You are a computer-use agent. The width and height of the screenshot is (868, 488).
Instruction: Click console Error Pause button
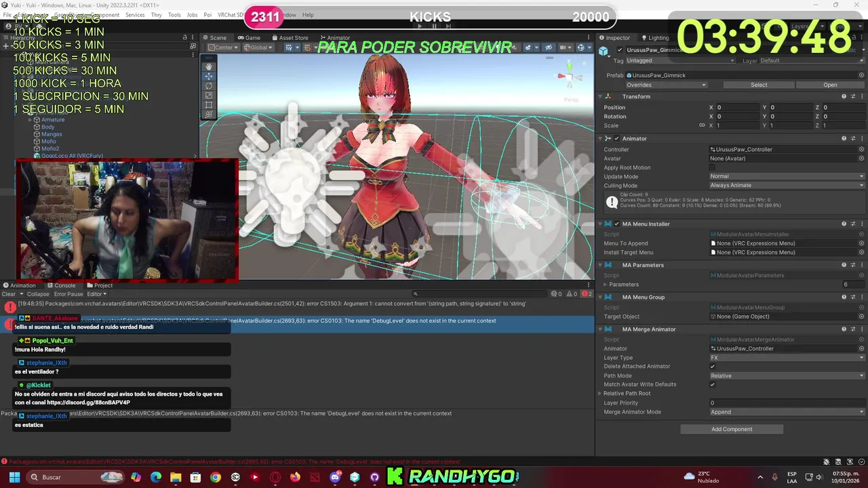point(68,294)
